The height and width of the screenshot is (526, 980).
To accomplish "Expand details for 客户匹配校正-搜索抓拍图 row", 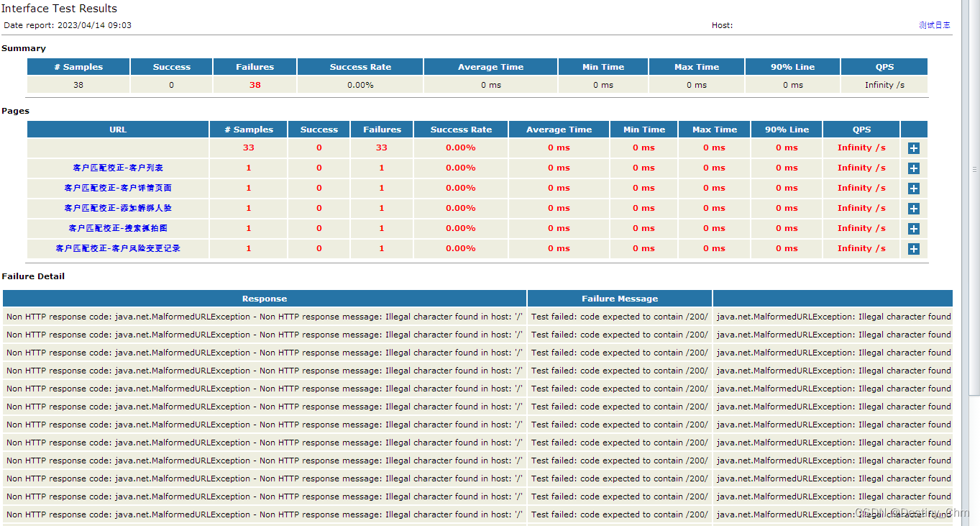I will (914, 229).
